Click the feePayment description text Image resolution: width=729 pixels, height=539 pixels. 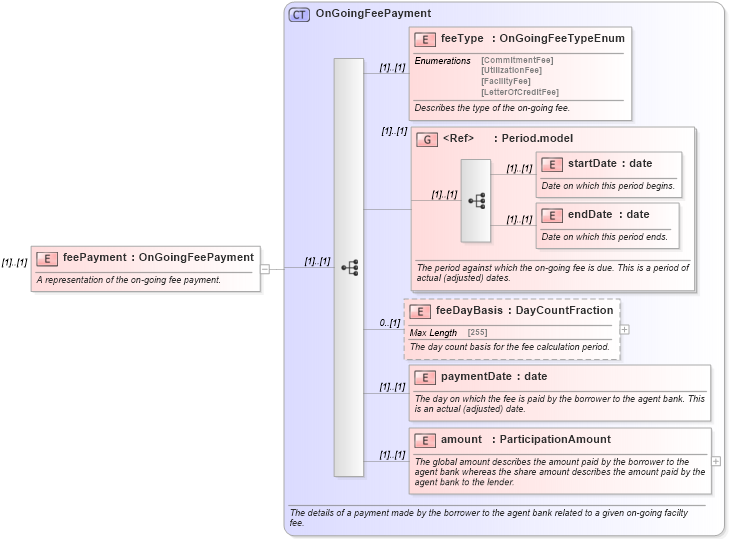[128, 280]
